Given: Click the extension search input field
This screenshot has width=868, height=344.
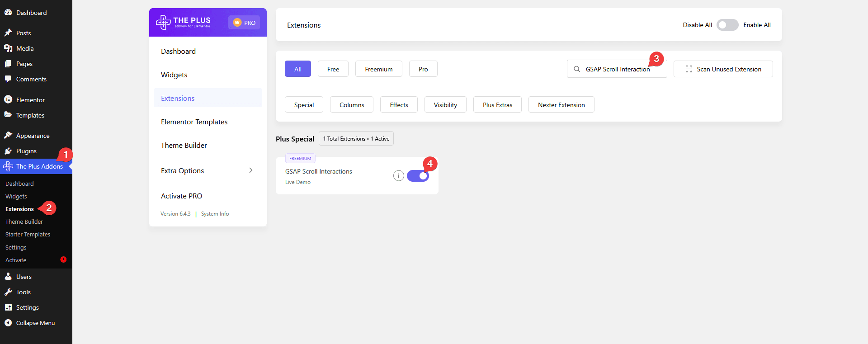Looking at the screenshot, I should tap(617, 69).
